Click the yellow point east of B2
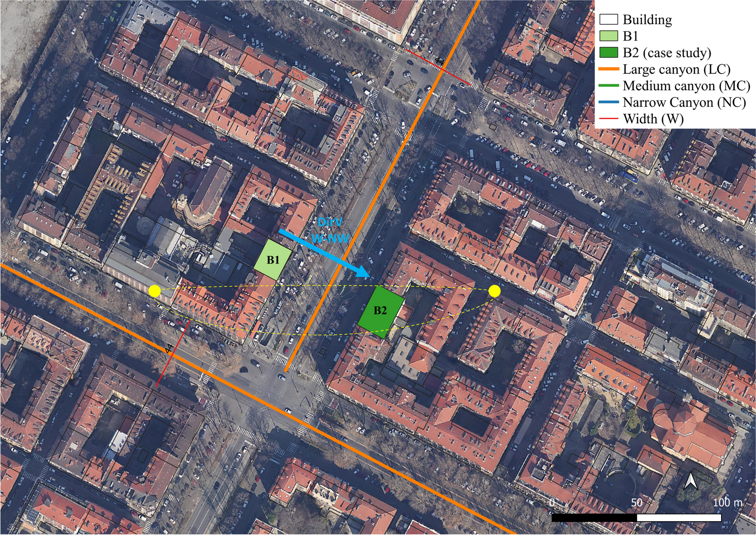Image resolution: width=756 pixels, height=535 pixels. point(494,291)
